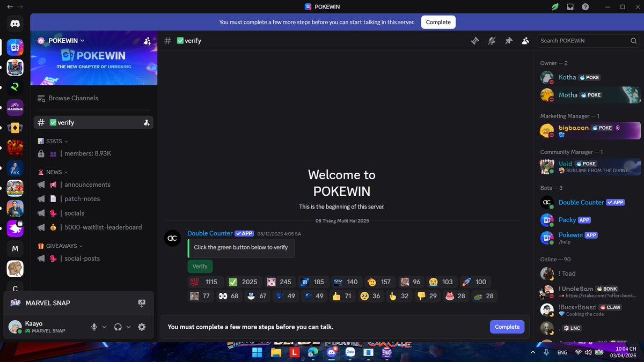
Task: Deafen with the headphones button
Action: [118, 327]
